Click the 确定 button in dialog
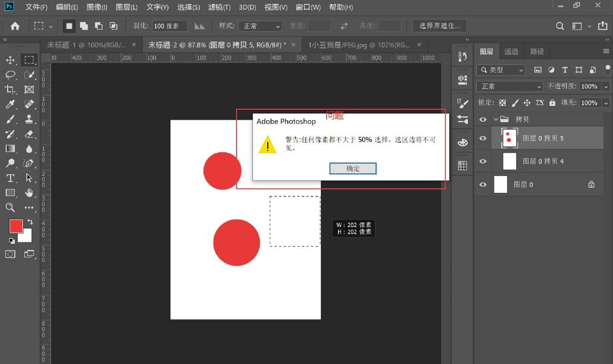Viewport: 613px width, 364px height. [x=353, y=168]
